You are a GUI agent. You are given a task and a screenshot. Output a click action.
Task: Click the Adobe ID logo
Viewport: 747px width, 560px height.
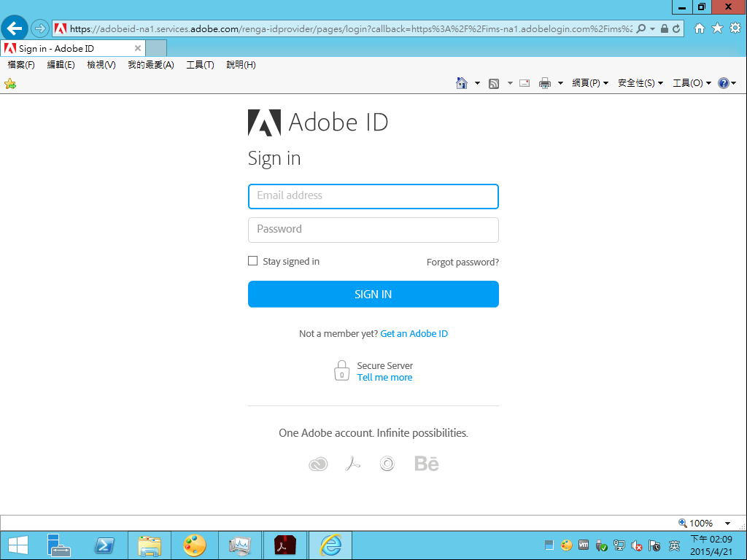[318, 122]
